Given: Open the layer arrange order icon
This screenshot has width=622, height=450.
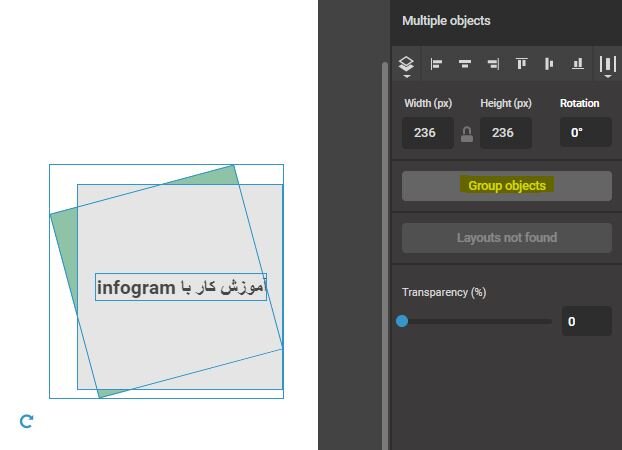Looking at the screenshot, I should pos(406,65).
